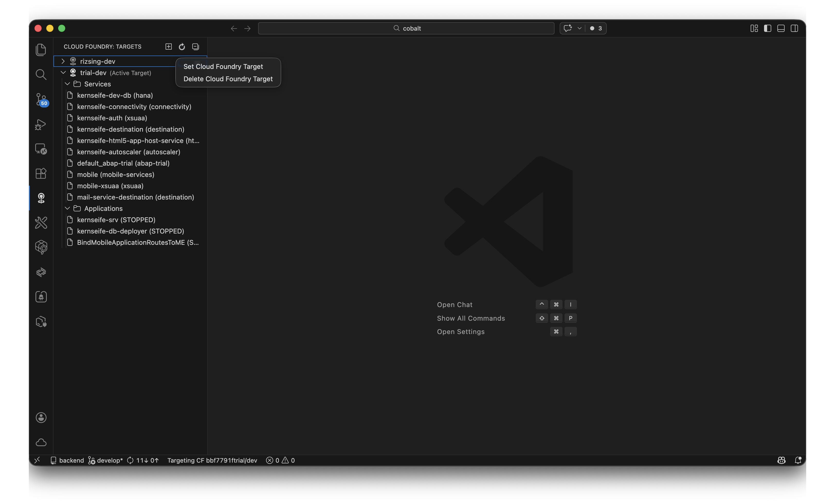Screen dimensions: 835x504
Task: Collapse all targets using header icon
Action: (196, 47)
